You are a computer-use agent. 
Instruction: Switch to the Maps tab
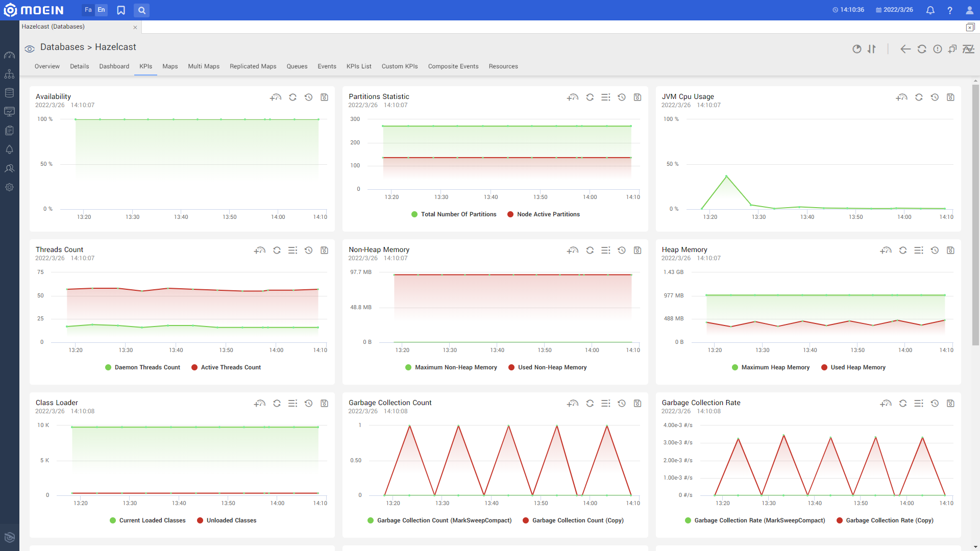170,66
